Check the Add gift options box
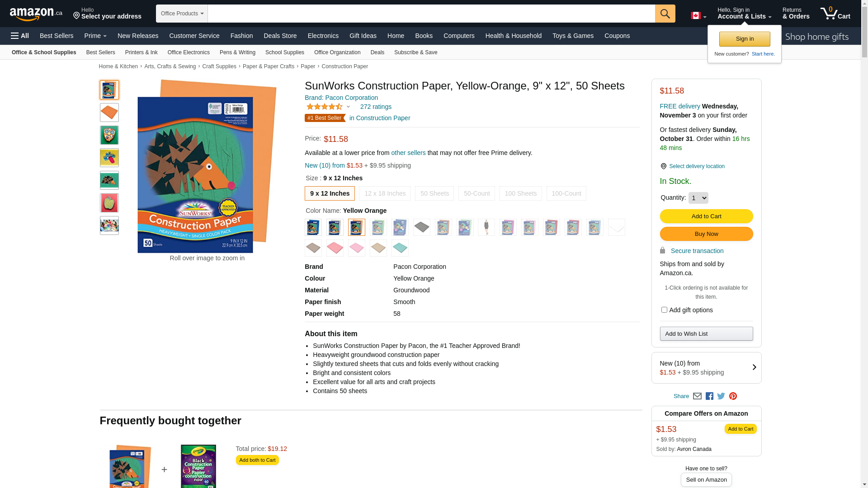Image resolution: width=868 pixels, height=488 pixels. click(x=664, y=310)
